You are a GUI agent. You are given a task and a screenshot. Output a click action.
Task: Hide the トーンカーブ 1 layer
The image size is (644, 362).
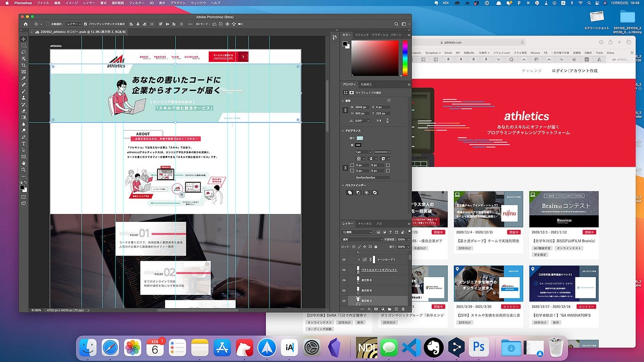[344, 259]
